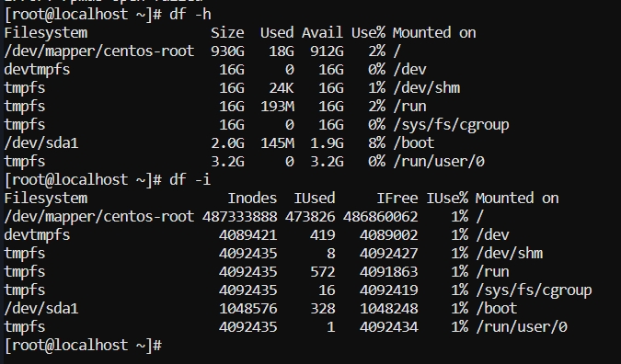
Task: Click the /sys/fs/cgroup path in df -h output
Action: pyautogui.click(x=451, y=125)
